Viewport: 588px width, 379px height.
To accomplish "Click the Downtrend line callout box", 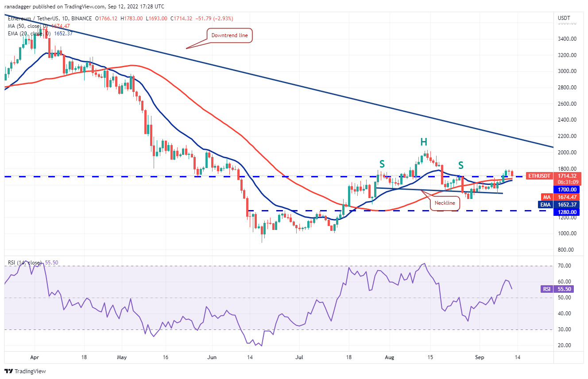I will click(x=229, y=35).
